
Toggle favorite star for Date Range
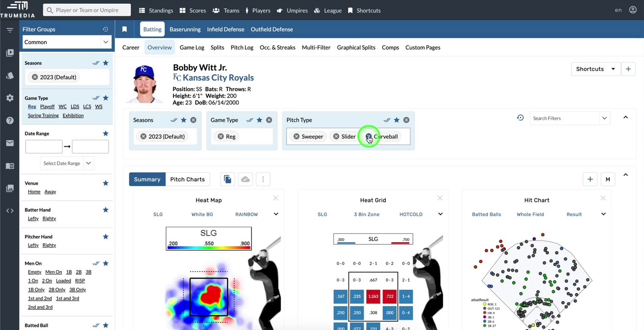point(105,133)
